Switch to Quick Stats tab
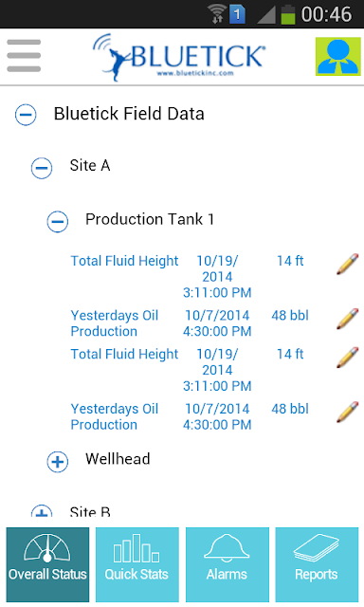Screen dimensions: 364x607 (137, 564)
